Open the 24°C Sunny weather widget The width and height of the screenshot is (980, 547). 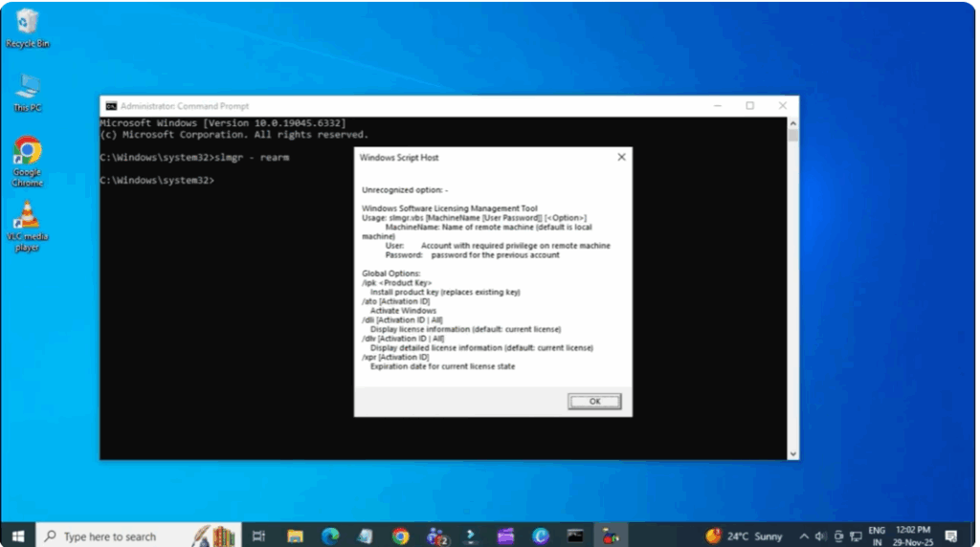coord(744,536)
